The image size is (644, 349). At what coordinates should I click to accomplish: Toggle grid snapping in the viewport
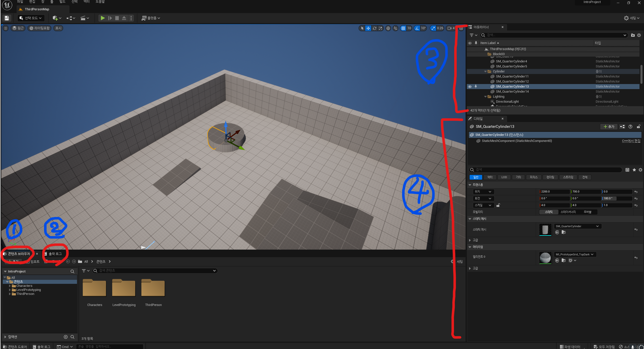pos(403,28)
